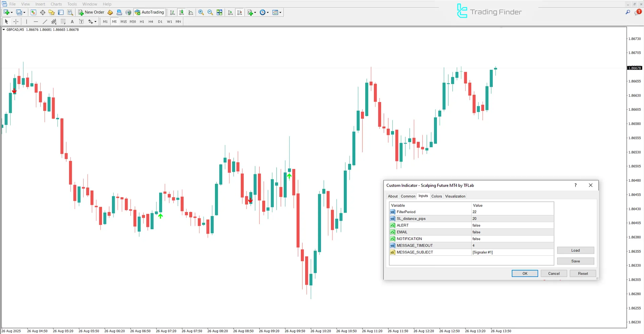Image resolution: width=644 pixels, height=334 pixels.
Task: Toggle chart shift
Action: (240, 12)
